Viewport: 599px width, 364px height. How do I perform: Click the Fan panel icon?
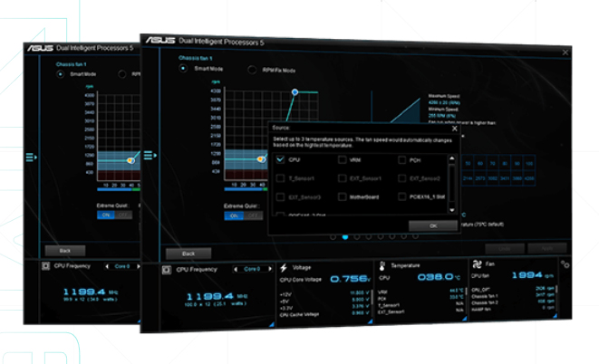click(x=478, y=263)
